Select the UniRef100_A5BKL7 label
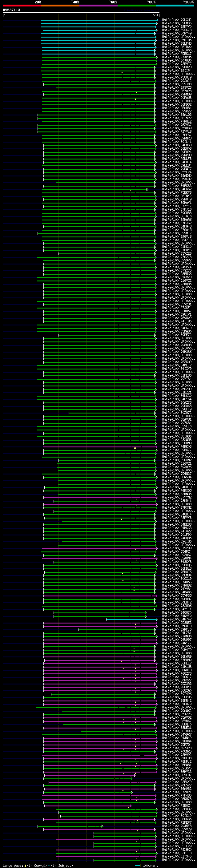 [177, 54]
